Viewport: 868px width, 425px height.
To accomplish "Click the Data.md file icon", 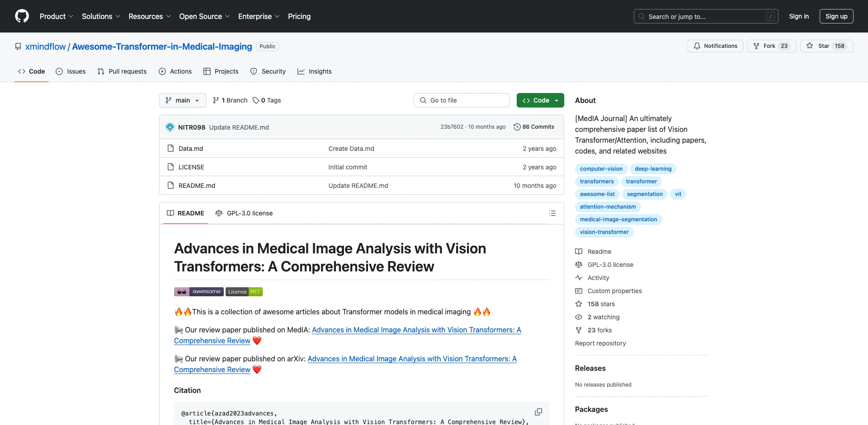I will pyautogui.click(x=170, y=148).
